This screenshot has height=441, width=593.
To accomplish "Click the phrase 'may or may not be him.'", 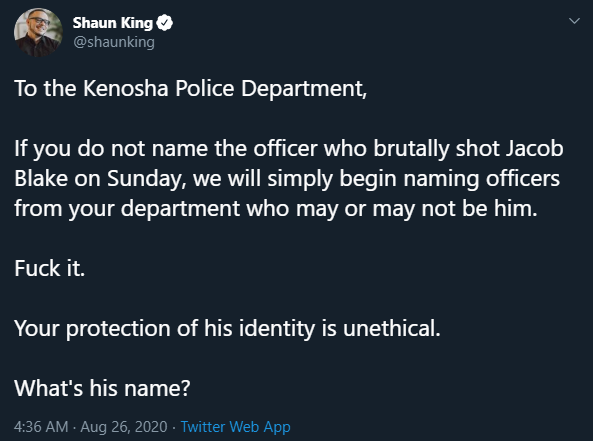I will [416, 209].
